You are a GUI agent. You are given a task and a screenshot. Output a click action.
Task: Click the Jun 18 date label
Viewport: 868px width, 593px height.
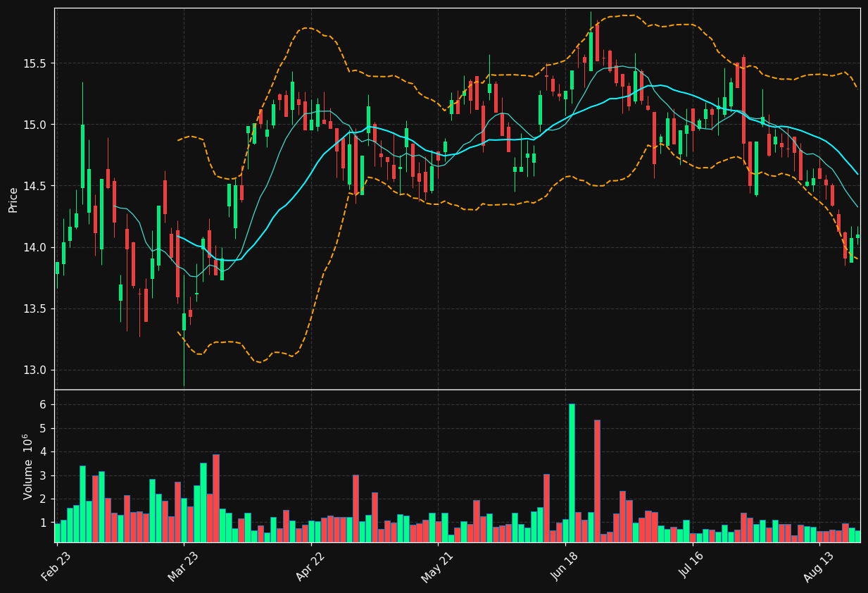point(564,567)
